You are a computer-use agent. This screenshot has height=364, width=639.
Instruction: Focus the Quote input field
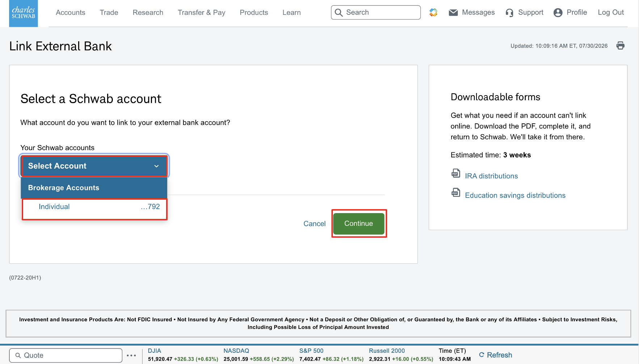(x=65, y=355)
